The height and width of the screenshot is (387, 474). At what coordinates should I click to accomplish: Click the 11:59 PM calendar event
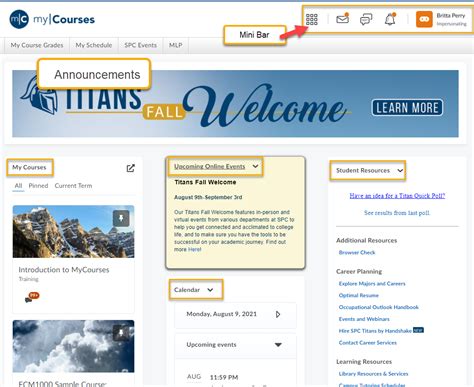click(224, 377)
